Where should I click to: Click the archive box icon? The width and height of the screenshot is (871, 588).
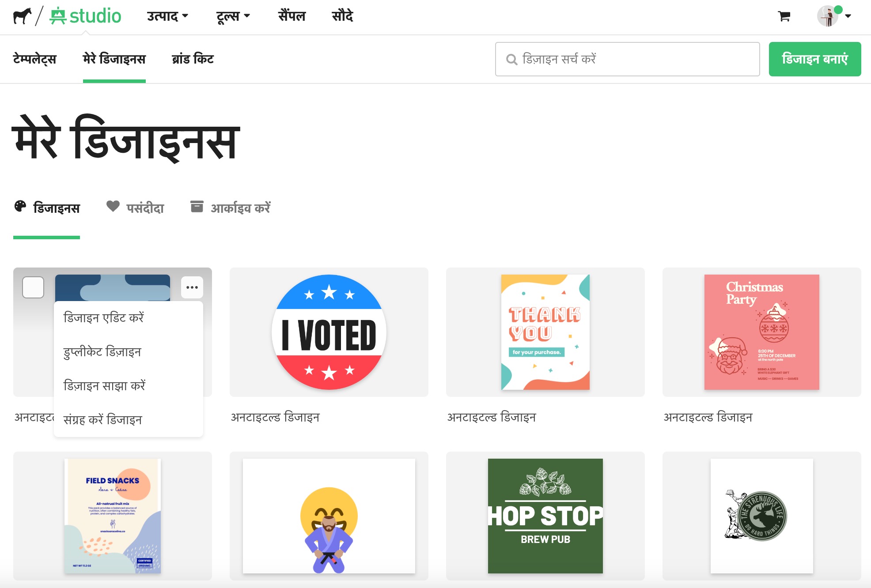pos(197,207)
